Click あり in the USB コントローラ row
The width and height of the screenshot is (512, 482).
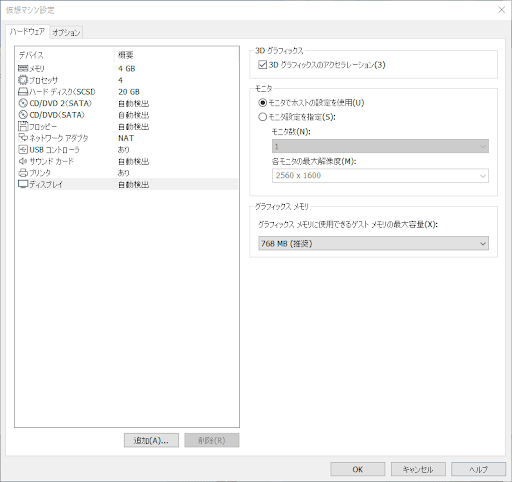pyautogui.click(x=124, y=150)
